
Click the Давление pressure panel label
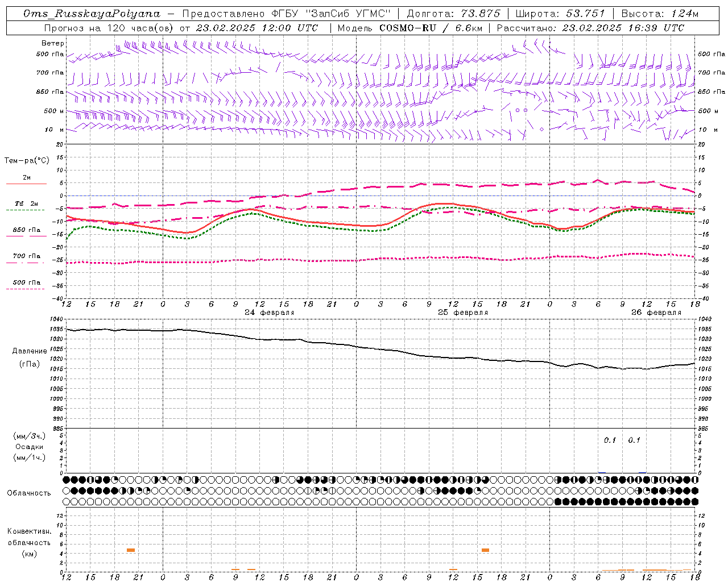[30, 351]
